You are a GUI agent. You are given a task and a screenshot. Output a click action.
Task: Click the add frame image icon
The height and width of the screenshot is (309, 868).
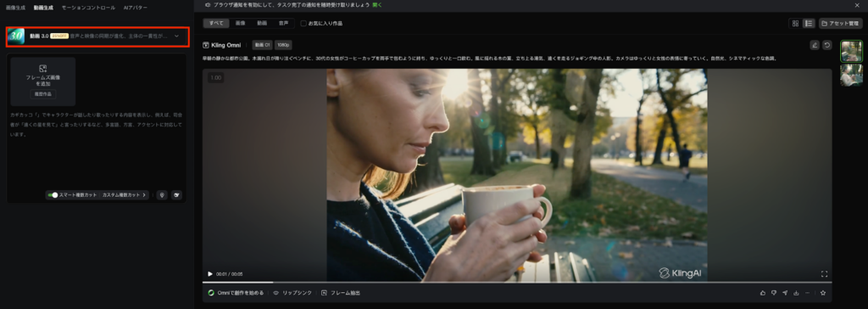tap(43, 68)
